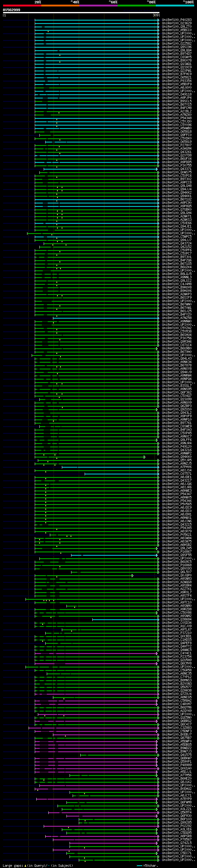Select hit label UniRef100_P78567
The height and width of the screenshot is (868, 197).
point(177,839)
